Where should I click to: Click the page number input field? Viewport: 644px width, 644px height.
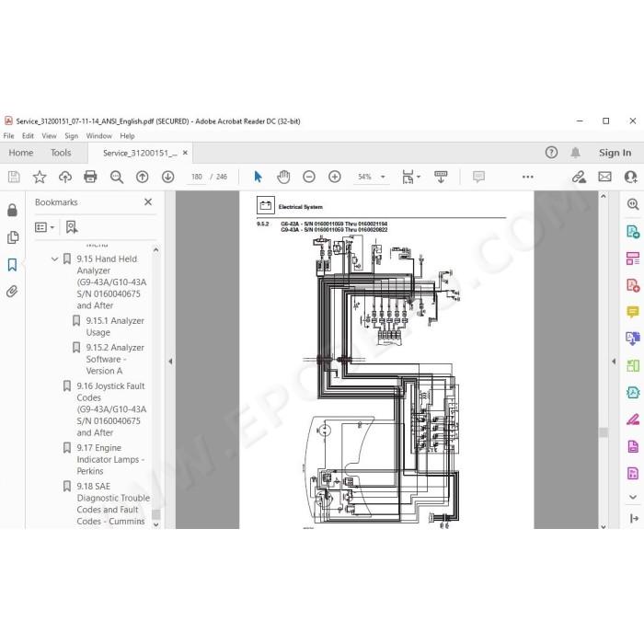[196, 177]
